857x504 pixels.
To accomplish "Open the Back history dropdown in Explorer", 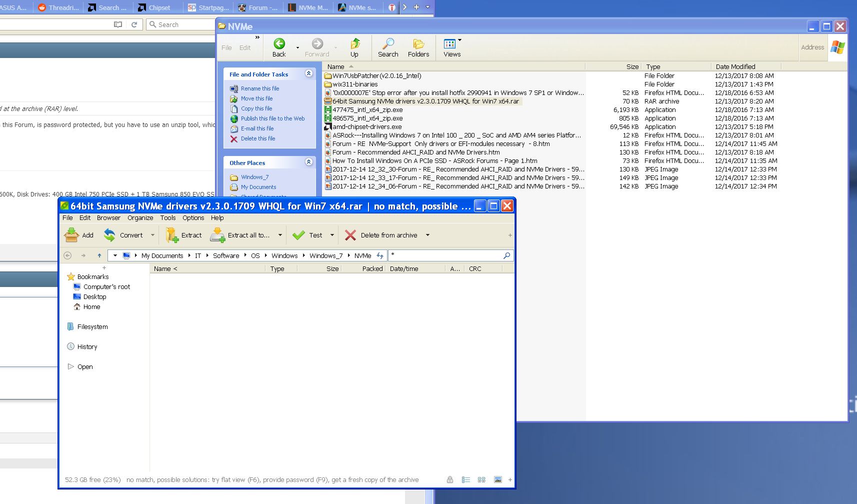I will click(297, 48).
